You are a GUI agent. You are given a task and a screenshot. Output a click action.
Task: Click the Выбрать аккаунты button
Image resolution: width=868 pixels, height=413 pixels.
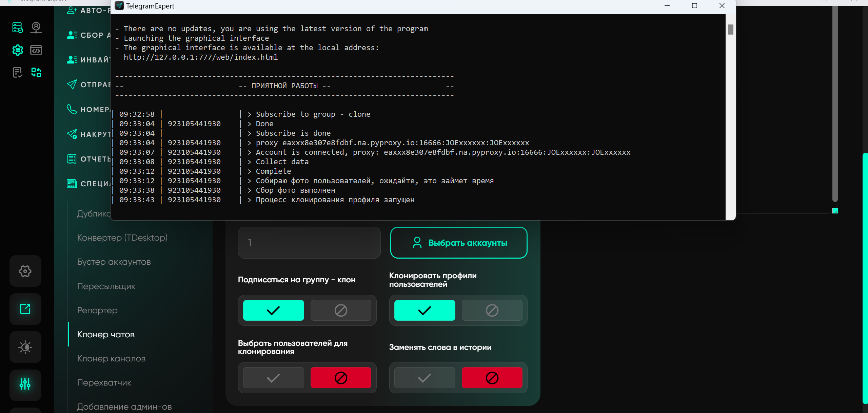tap(459, 243)
